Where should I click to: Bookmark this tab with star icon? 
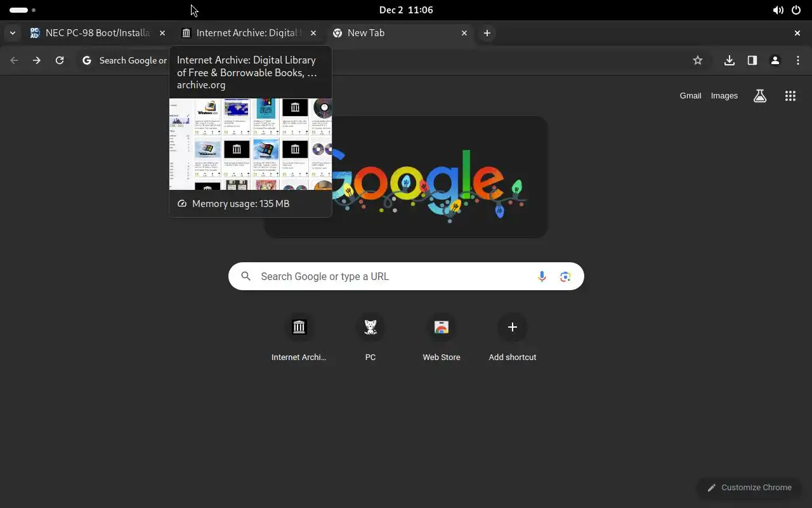698,60
